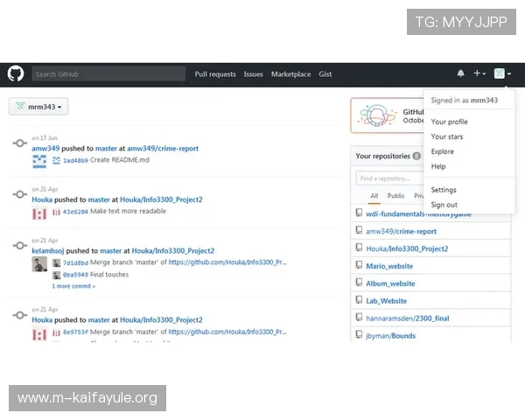This screenshot has height=420, width=525.
Task: Click the commit icon beside the 17 Jun push
Action: [19, 144]
